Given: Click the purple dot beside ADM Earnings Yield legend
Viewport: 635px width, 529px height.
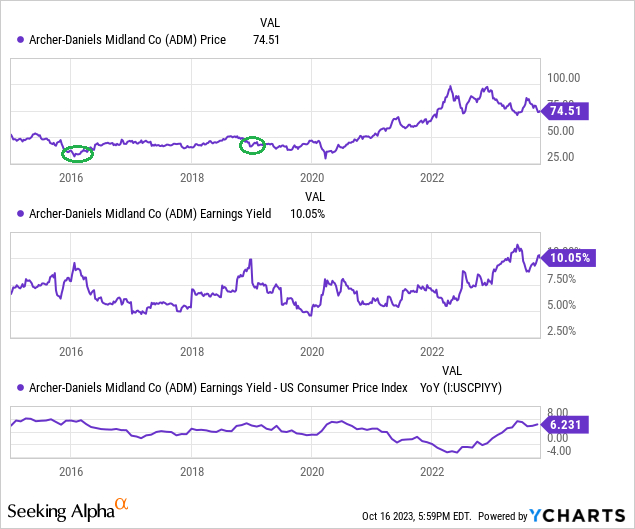Looking at the screenshot, I should tap(20, 214).
